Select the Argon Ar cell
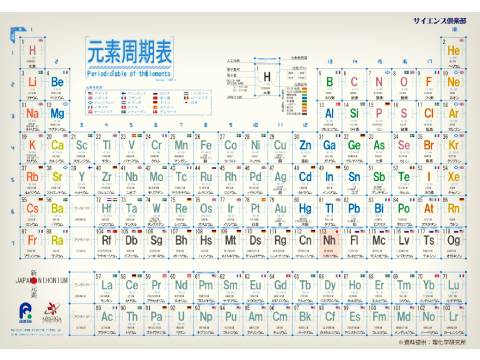The image size is (480, 360). click(453, 116)
